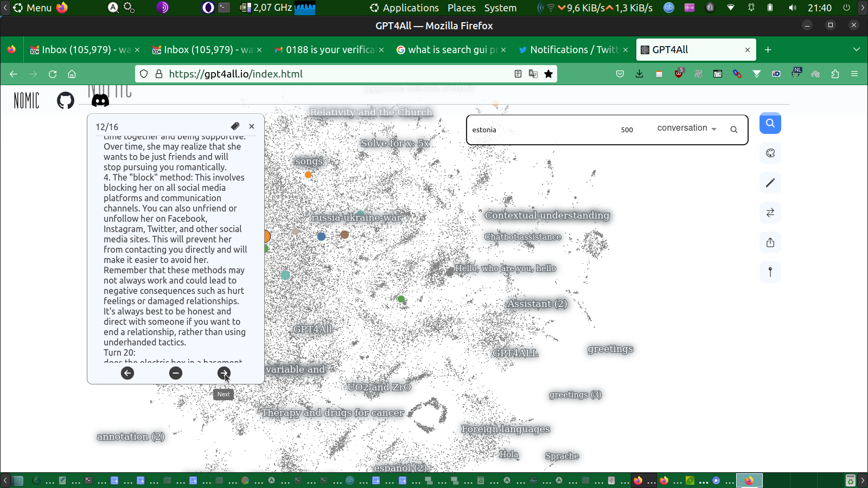
Task: Go to the next conversation result
Action: [x=224, y=373]
